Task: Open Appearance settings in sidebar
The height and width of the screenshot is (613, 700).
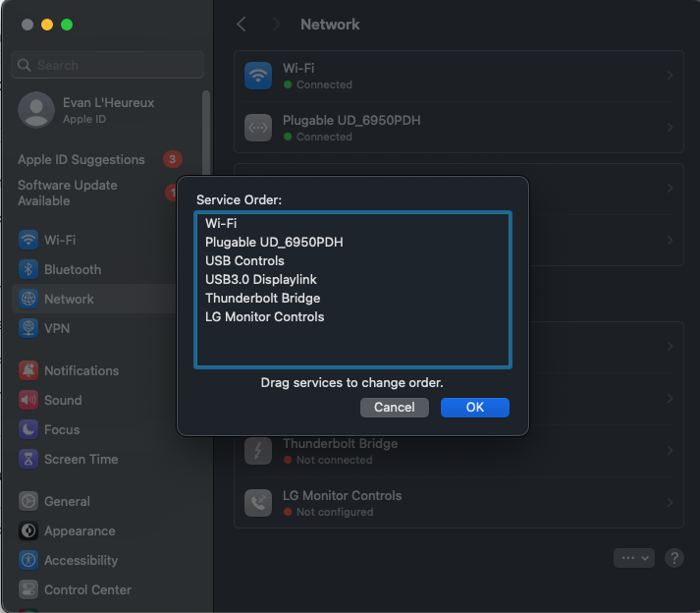Action: point(79,530)
